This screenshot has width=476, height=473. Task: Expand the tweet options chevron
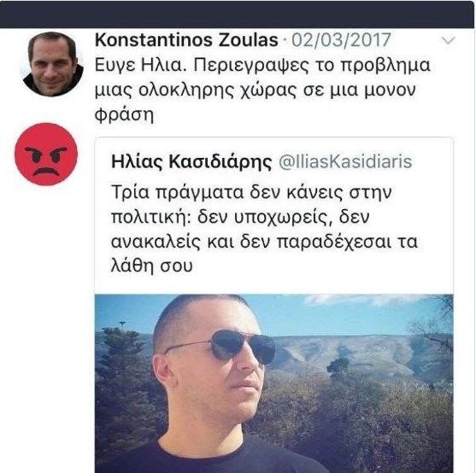[448, 40]
